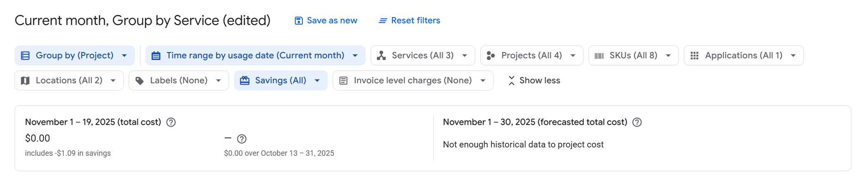Click the Show less collapse icon
Screen dimensions: 868x182
(x=511, y=80)
